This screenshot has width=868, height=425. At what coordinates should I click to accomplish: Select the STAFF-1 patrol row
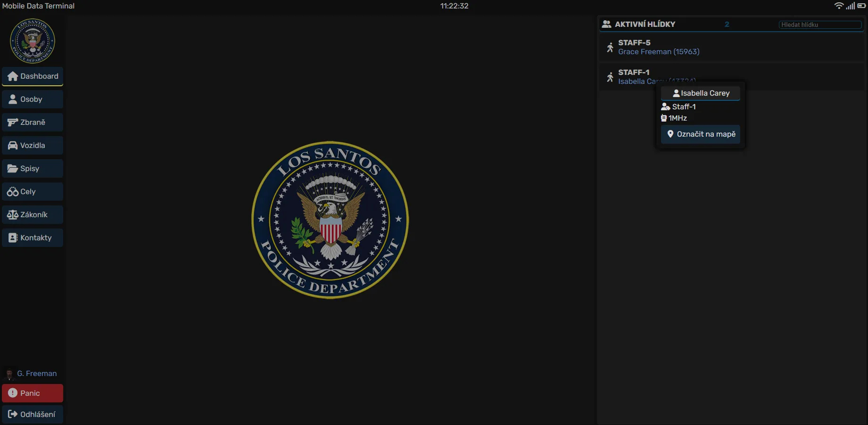pyautogui.click(x=732, y=77)
